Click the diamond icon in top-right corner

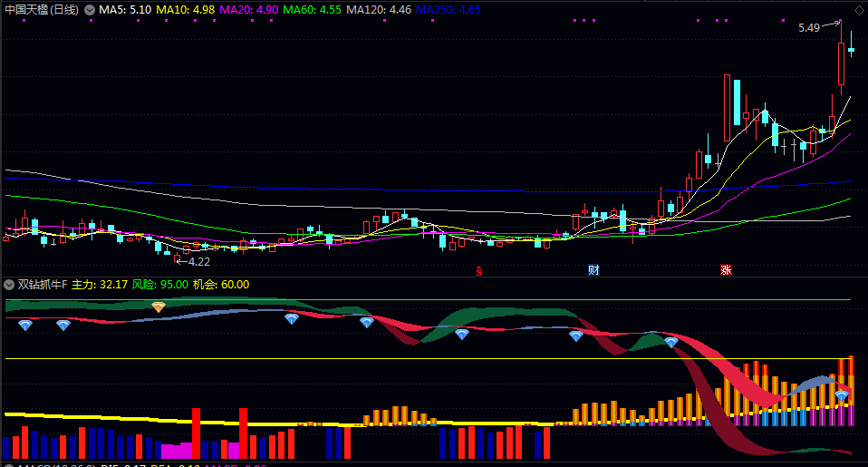pyautogui.click(x=859, y=10)
